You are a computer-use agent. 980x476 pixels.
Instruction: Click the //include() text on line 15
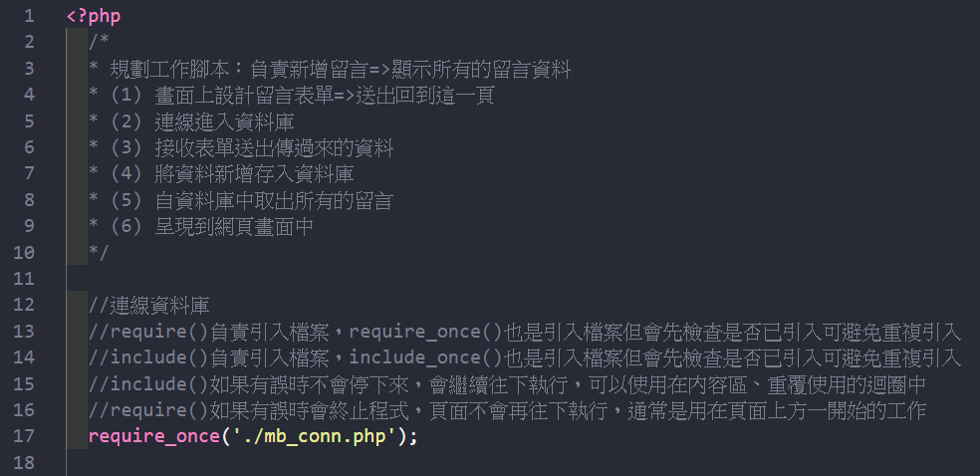point(141,385)
